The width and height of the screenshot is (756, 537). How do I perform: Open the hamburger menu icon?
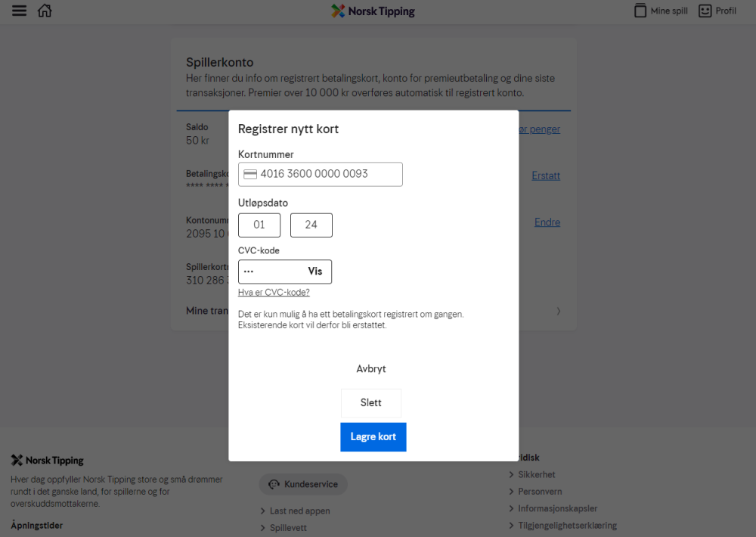pos(19,11)
